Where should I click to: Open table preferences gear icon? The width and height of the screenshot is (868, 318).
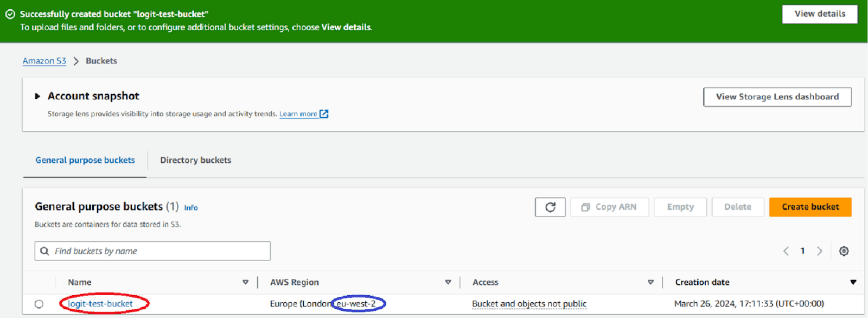844,251
